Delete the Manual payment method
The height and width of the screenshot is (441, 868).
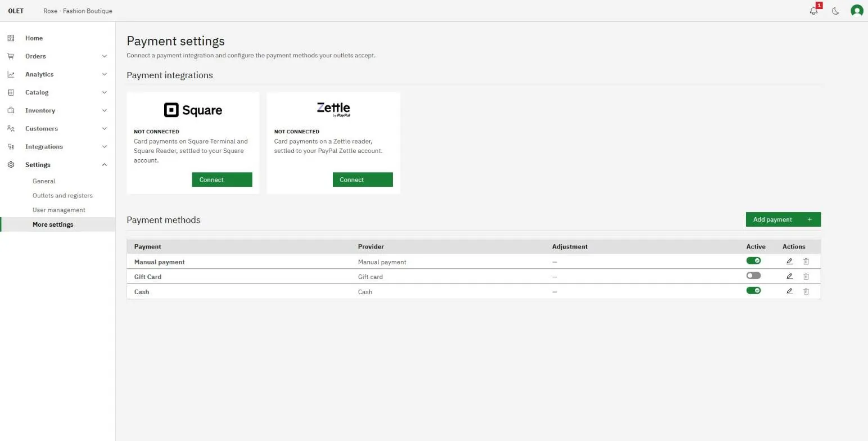click(x=806, y=262)
